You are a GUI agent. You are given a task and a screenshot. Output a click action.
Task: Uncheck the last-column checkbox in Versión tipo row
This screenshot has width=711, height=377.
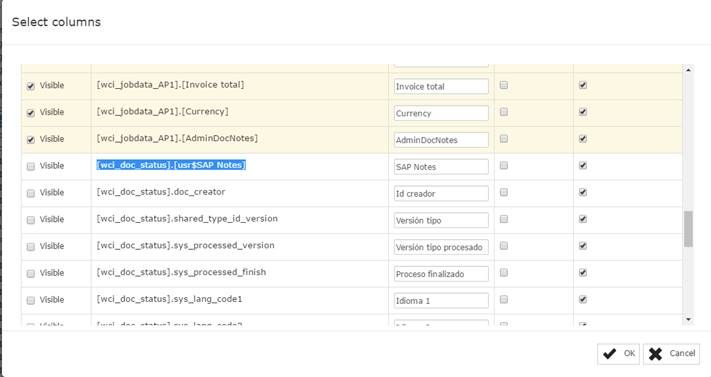[583, 219]
